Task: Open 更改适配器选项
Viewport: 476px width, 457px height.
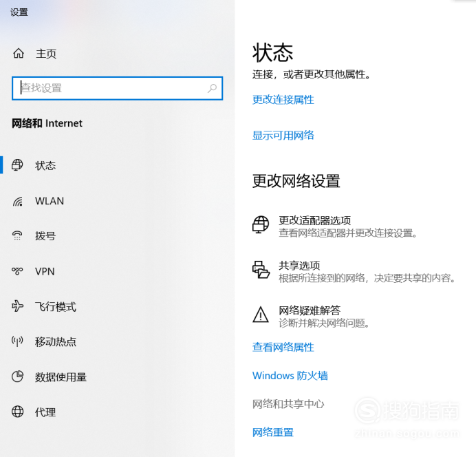Action: tap(314, 220)
